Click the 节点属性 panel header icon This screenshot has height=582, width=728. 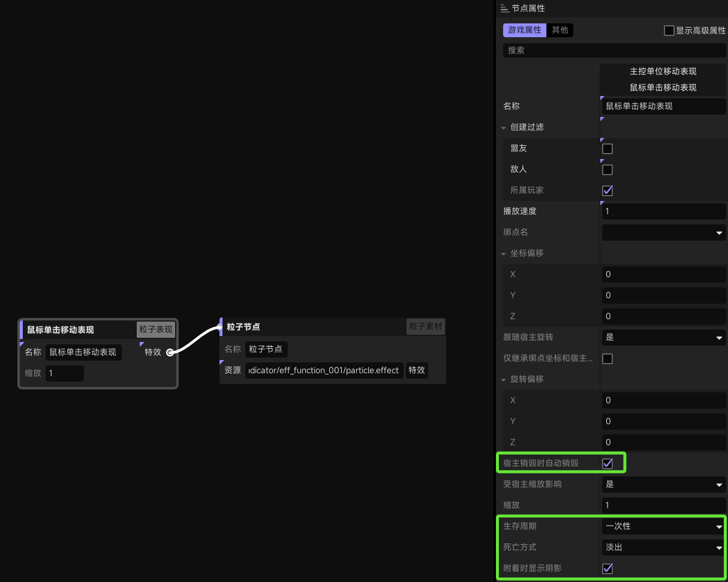pos(504,8)
